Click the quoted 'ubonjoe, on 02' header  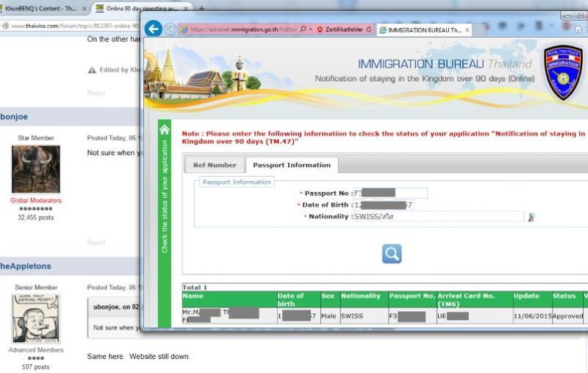pyautogui.click(x=116, y=307)
